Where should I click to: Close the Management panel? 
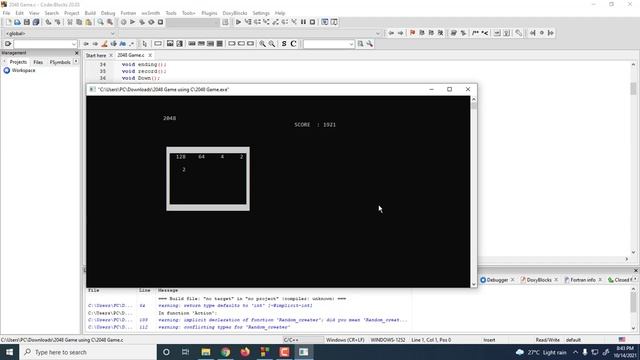point(76,53)
